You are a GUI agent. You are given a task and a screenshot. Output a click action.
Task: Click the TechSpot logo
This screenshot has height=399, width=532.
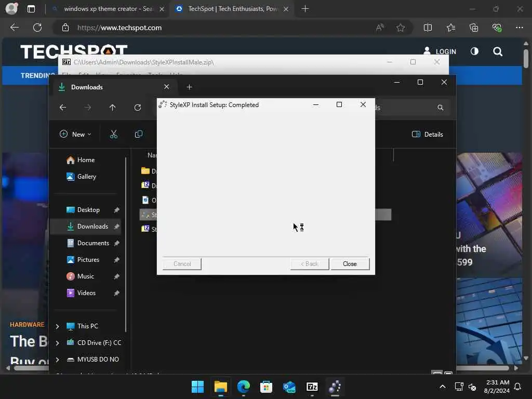pyautogui.click(x=74, y=50)
